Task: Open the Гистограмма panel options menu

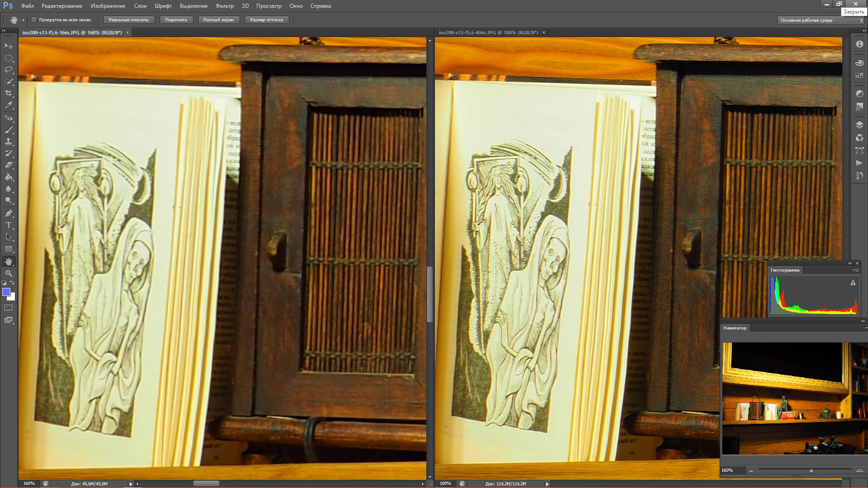Action: click(855, 270)
